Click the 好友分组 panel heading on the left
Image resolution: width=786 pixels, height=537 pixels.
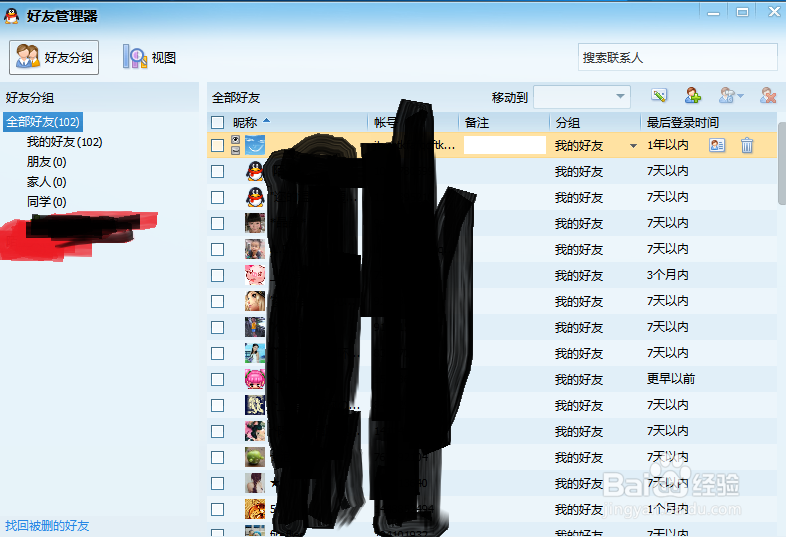pyautogui.click(x=30, y=97)
